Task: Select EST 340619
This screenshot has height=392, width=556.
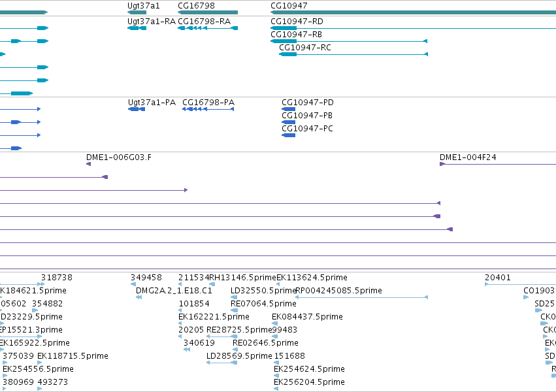Action: 187,350
